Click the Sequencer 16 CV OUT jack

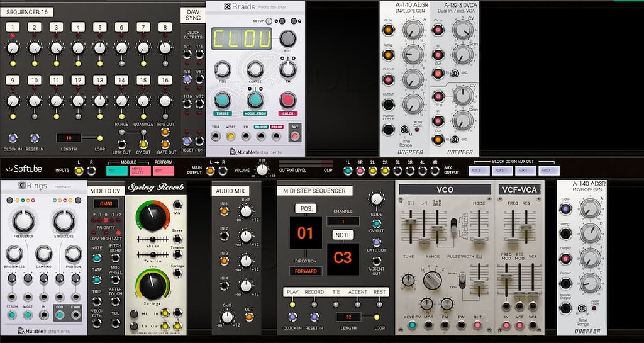pos(143,144)
